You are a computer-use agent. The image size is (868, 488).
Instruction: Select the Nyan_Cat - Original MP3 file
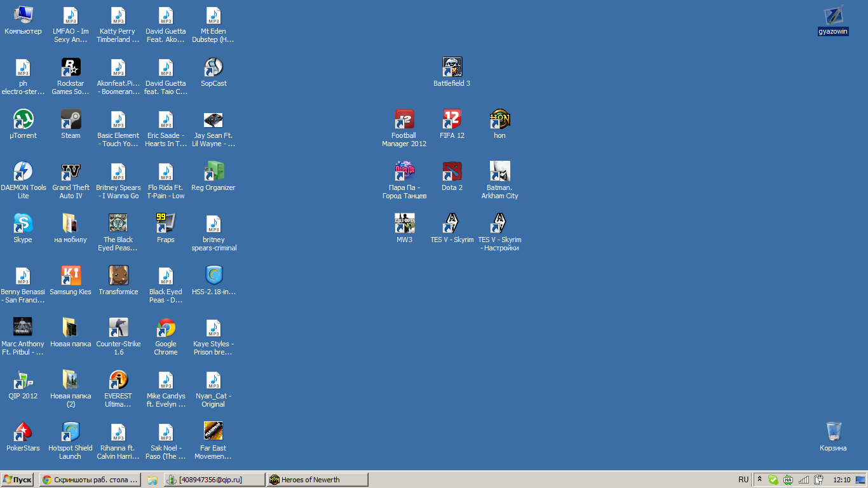(x=214, y=389)
